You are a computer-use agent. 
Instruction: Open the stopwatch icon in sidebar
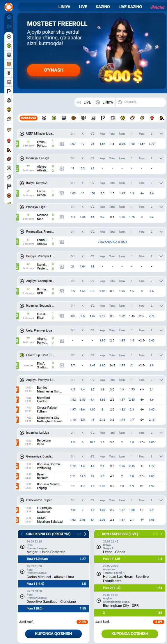[x=9, y=26]
